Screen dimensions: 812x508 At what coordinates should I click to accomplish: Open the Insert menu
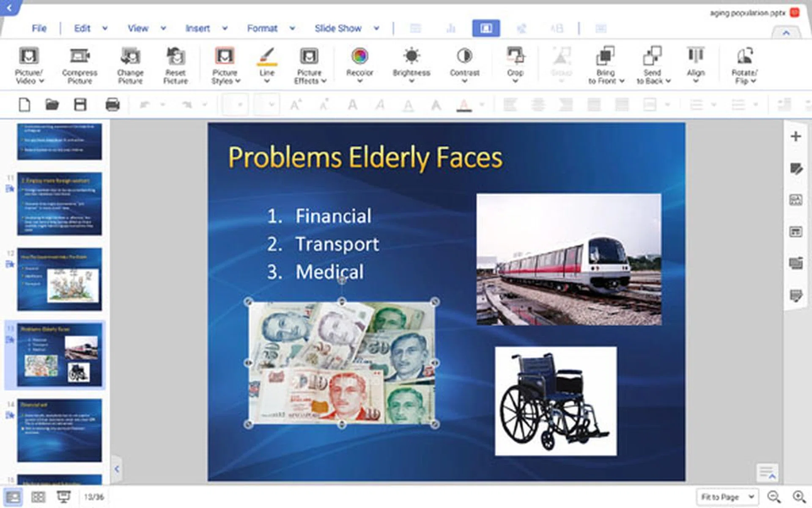click(198, 28)
